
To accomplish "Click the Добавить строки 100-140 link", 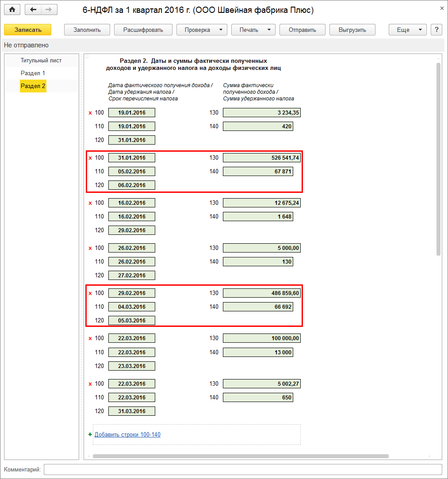I will coord(127,434).
